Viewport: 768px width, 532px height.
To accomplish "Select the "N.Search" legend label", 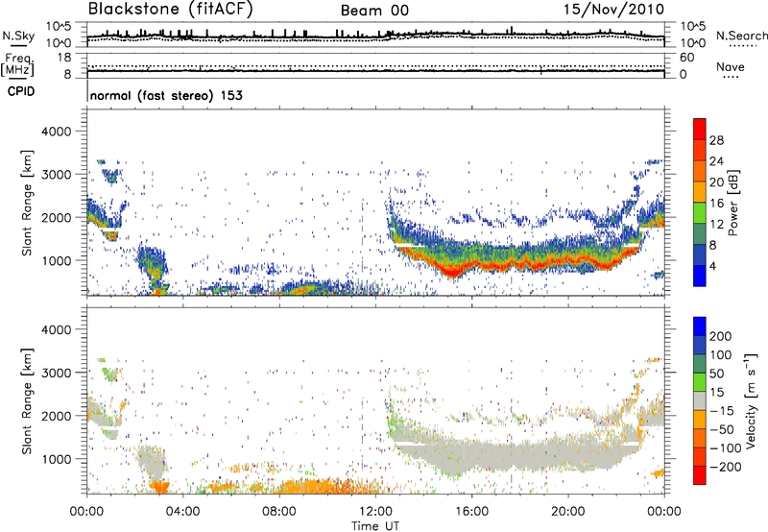I will click(741, 36).
